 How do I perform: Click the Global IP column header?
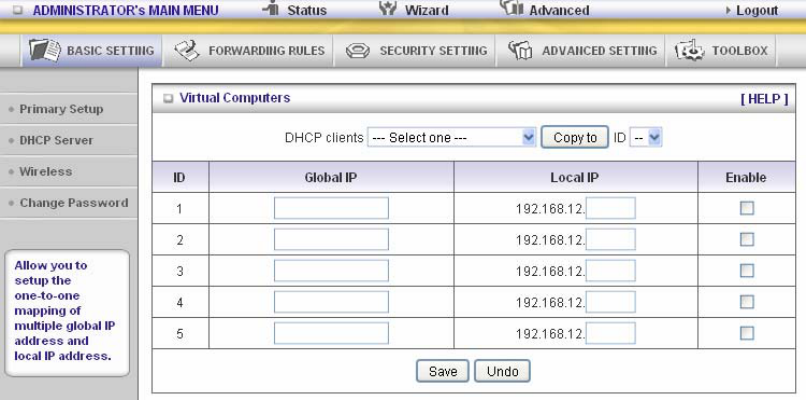click(x=331, y=177)
